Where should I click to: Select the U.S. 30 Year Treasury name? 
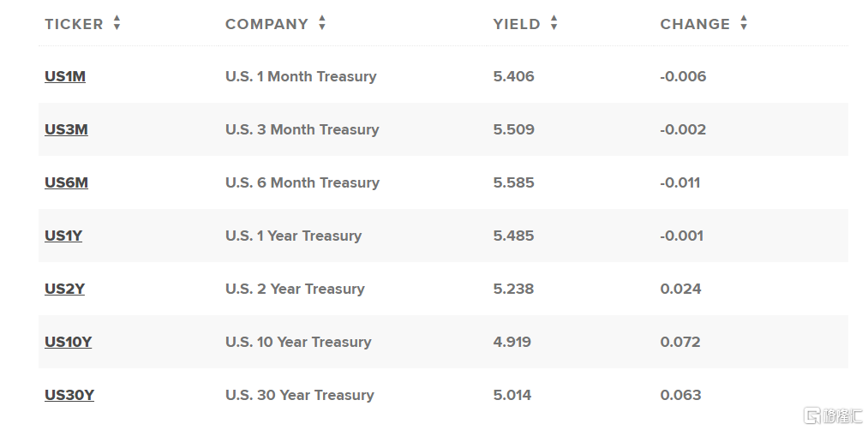[300, 395]
